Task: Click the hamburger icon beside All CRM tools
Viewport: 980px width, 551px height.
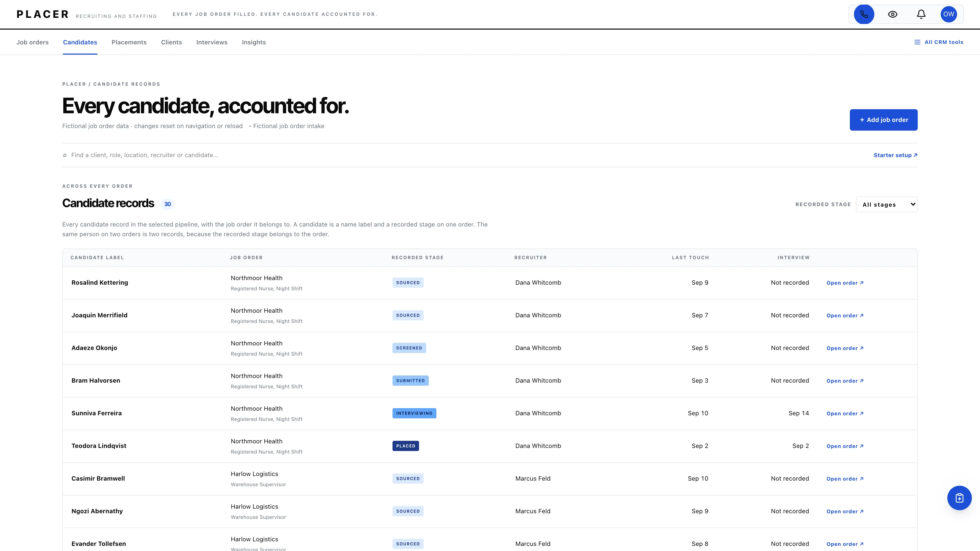Action: click(x=917, y=42)
